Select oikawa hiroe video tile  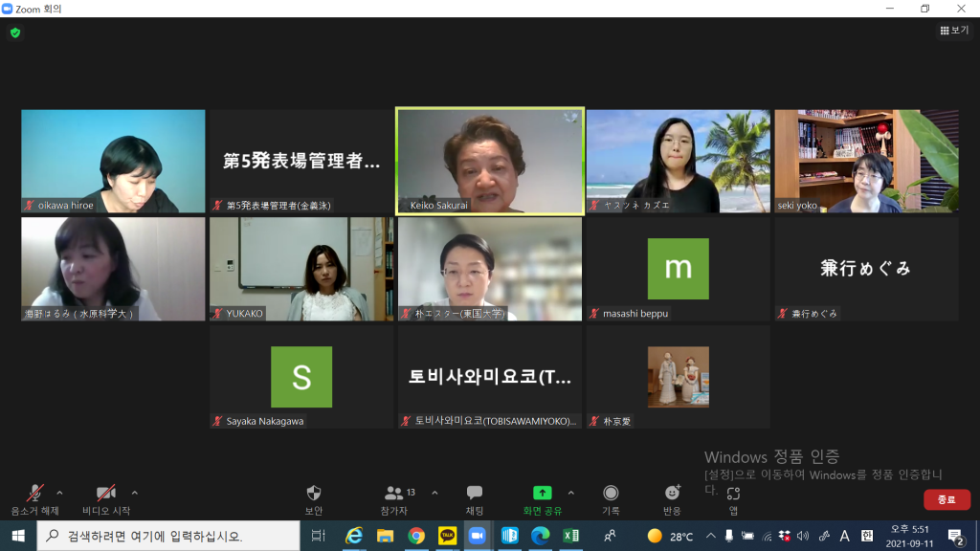pos(113,161)
